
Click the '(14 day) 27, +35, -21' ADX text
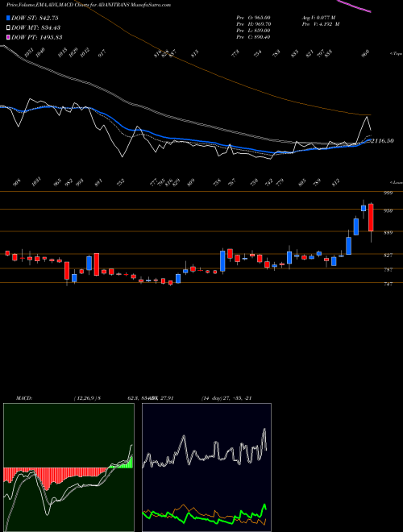[226, 398]
